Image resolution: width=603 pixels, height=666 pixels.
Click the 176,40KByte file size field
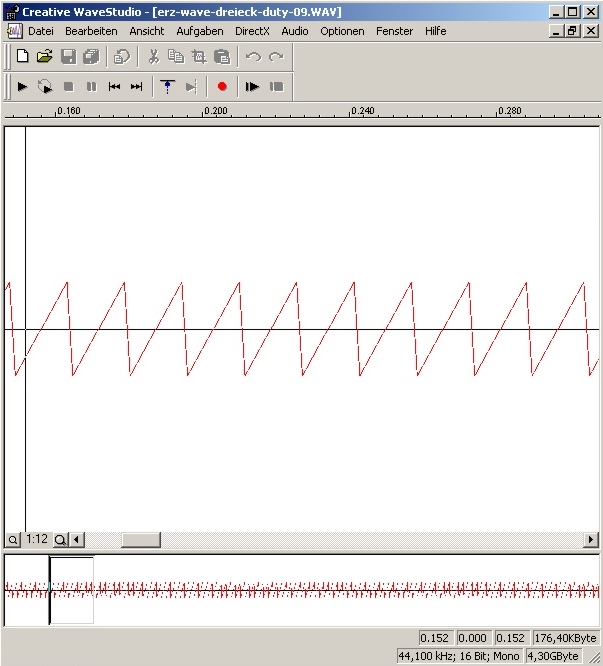[565, 638]
